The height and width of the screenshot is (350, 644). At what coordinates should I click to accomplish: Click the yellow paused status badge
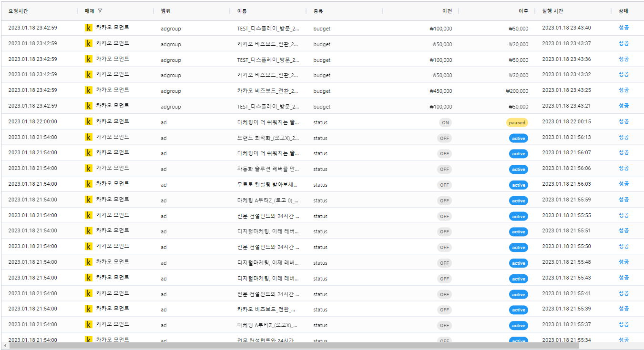pos(517,122)
